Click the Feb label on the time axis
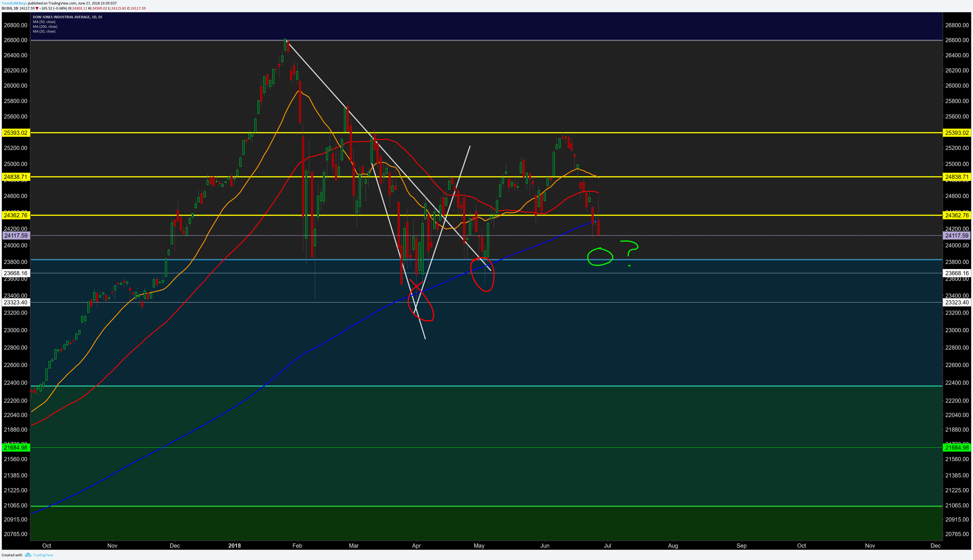 coord(297,546)
